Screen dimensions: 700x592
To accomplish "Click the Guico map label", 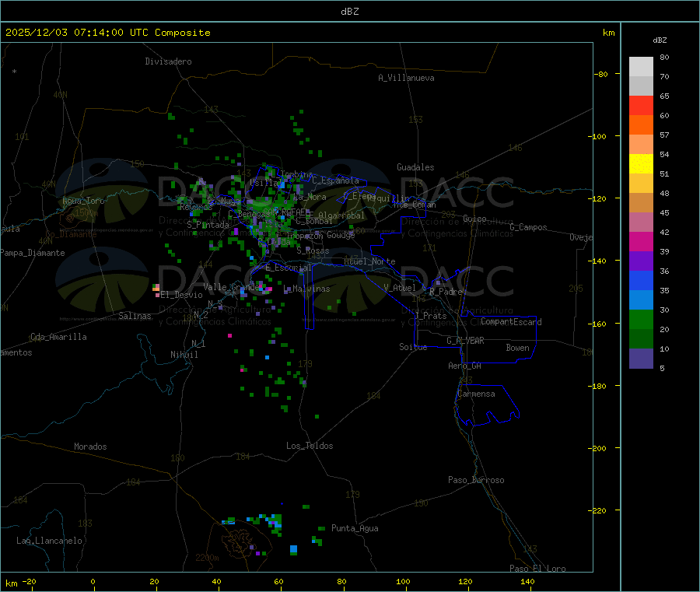I will 475,219.
